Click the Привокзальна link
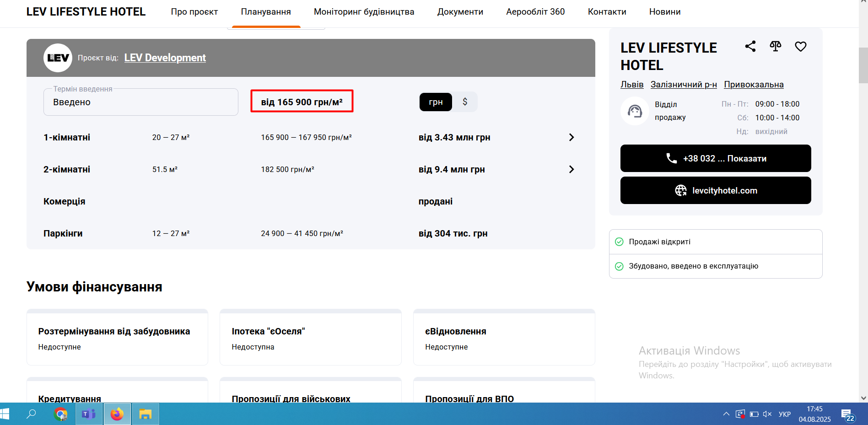Image resolution: width=868 pixels, height=425 pixels. point(754,85)
